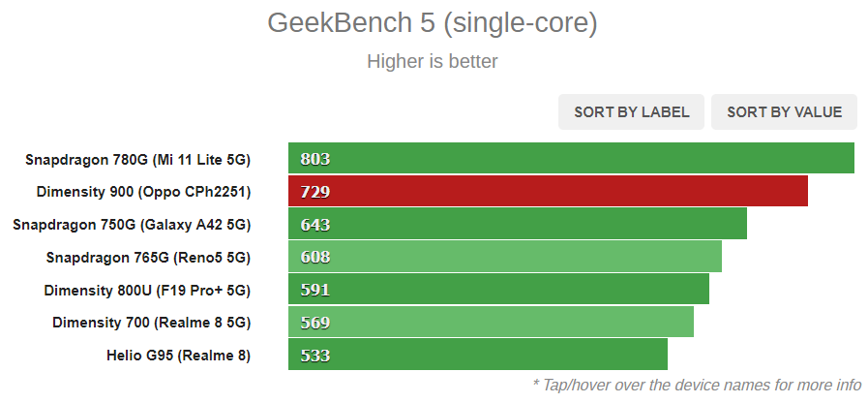The width and height of the screenshot is (868, 403).
Task: Click the SORT BY LABEL button
Action: click(632, 112)
